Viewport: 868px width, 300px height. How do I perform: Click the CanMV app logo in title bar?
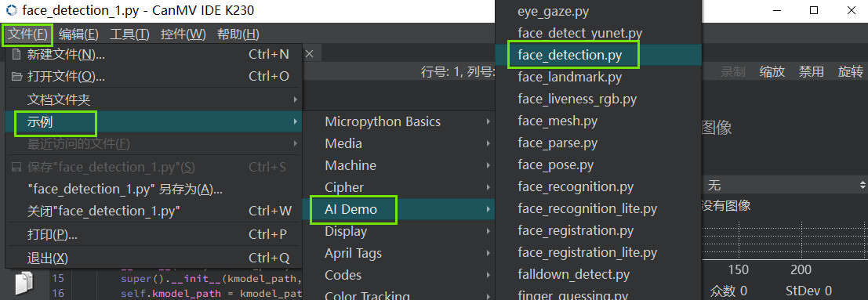click(x=11, y=10)
